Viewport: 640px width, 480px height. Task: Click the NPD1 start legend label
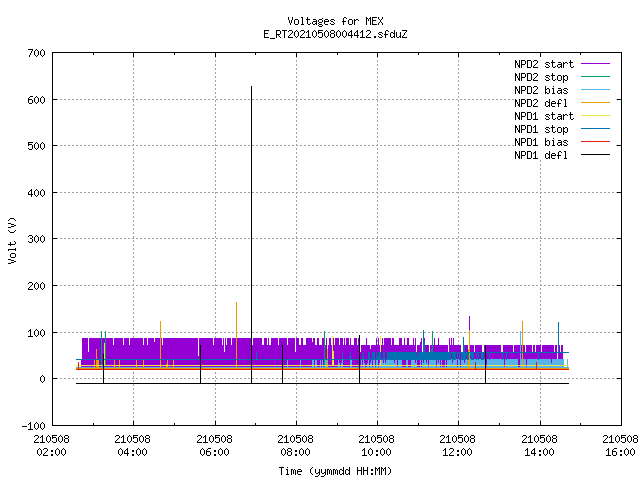click(x=544, y=116)
